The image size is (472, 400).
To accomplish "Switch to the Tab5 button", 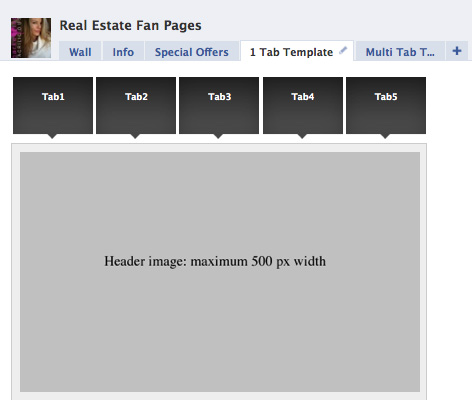I will (x=386, y=105).
